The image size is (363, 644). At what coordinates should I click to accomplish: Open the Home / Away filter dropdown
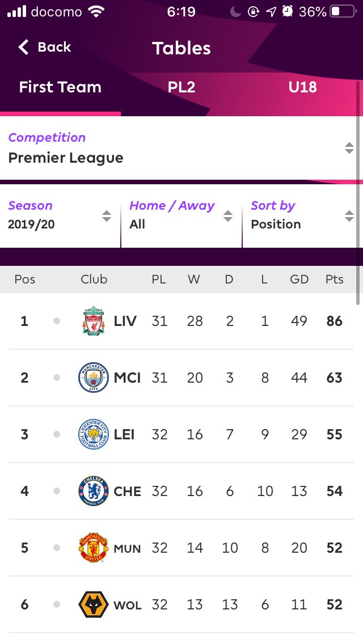[x=181, y=215]
